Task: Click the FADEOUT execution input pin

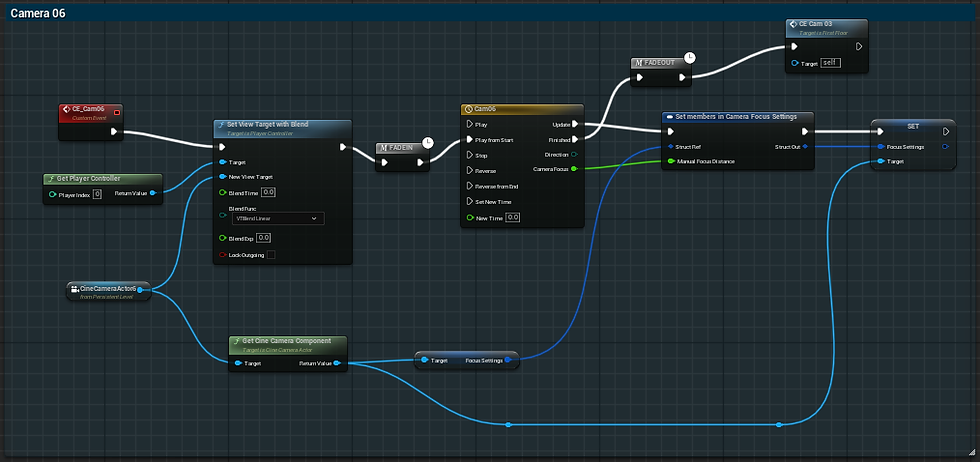Action: point(640,78)
